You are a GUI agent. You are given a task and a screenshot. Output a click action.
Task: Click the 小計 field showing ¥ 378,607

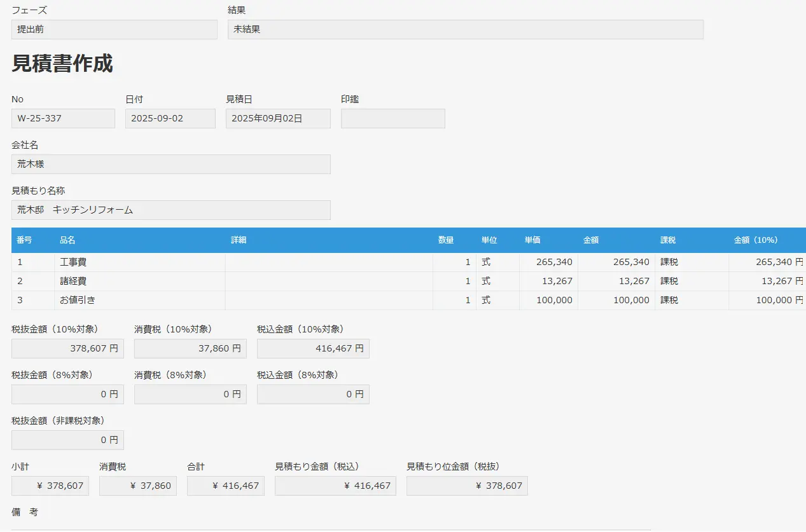coord(50,486)
